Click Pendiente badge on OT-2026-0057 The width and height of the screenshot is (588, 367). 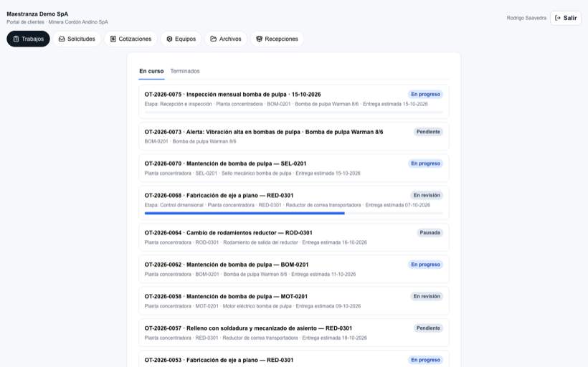tap(428, 328)
